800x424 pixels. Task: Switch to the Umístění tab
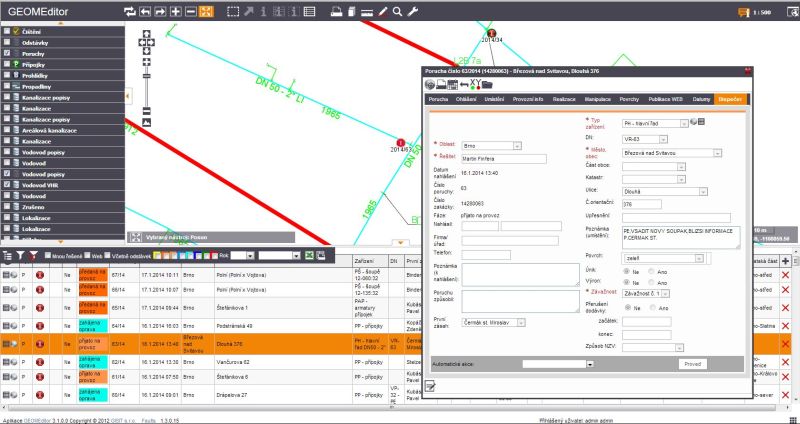(494, 99)
